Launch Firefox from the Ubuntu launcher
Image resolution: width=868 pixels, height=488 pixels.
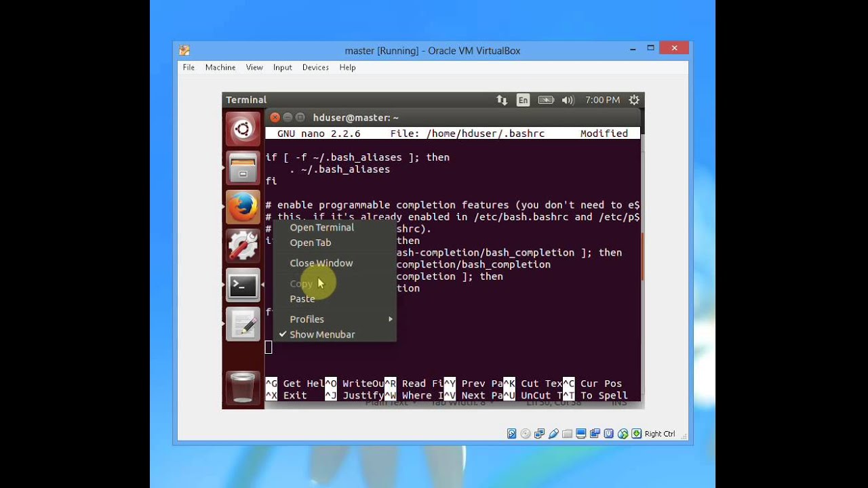(x=243, y=207)
